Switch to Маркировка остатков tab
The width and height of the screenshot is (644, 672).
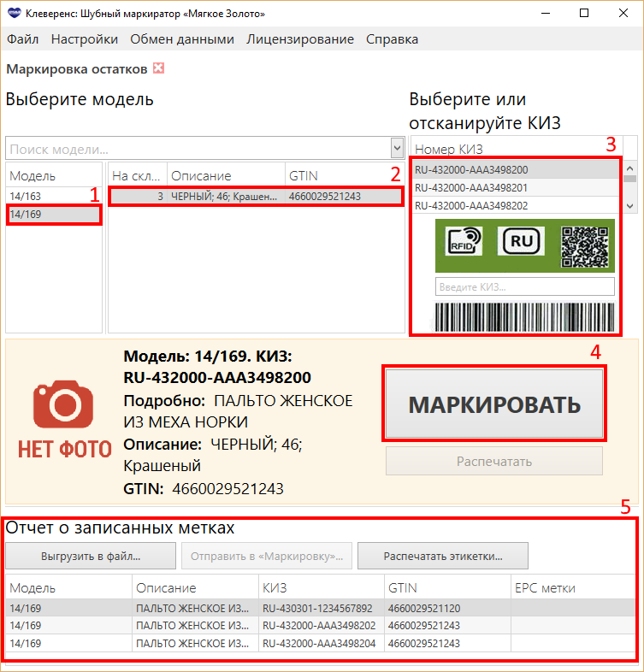(77, 69)
